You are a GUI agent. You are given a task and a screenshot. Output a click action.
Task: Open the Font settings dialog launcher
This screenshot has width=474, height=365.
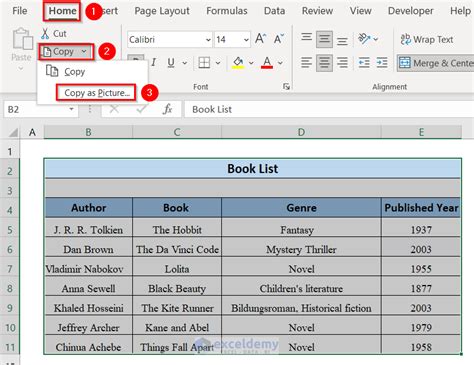pyautogui.click(x=286, y=87)
